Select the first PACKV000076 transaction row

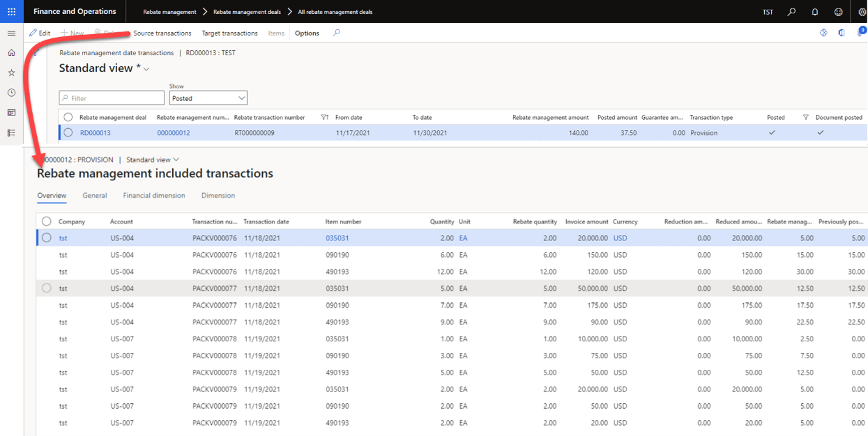[46, 237]
